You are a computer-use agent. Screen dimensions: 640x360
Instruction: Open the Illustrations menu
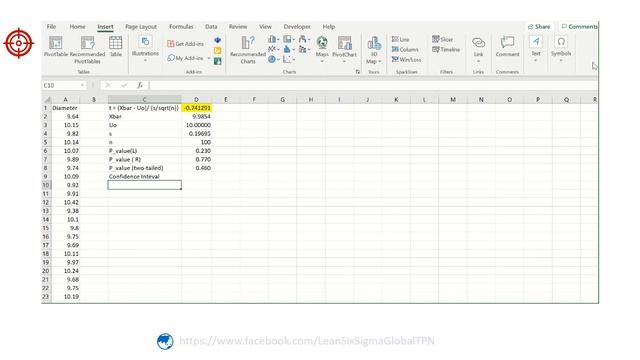click(145, 49)
